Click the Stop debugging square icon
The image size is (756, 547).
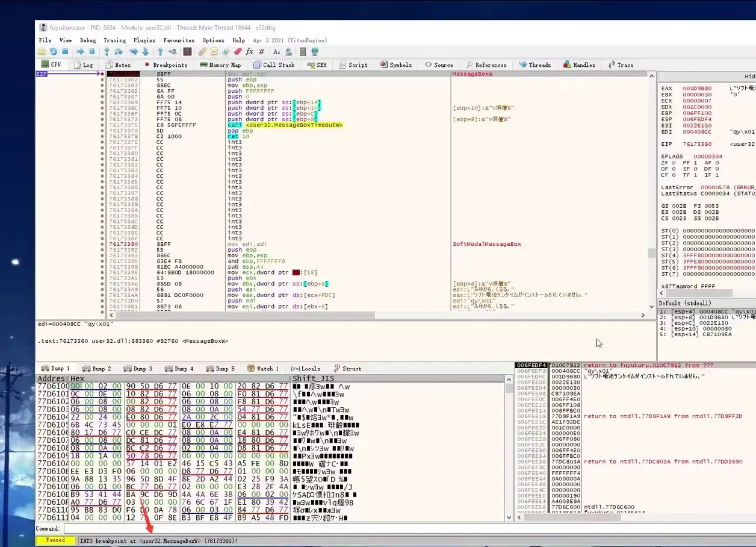click(65, 52)
